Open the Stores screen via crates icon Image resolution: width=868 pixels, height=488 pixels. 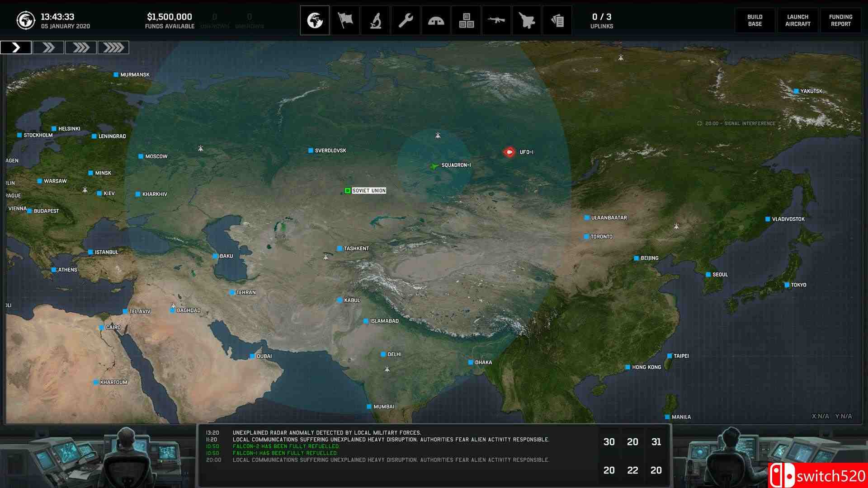466,20
